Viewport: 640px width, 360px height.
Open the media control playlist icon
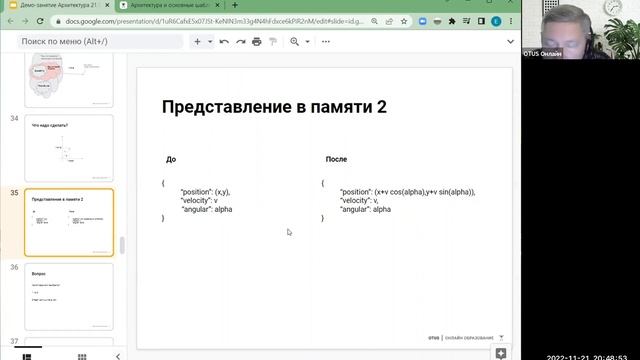[467, 21]
